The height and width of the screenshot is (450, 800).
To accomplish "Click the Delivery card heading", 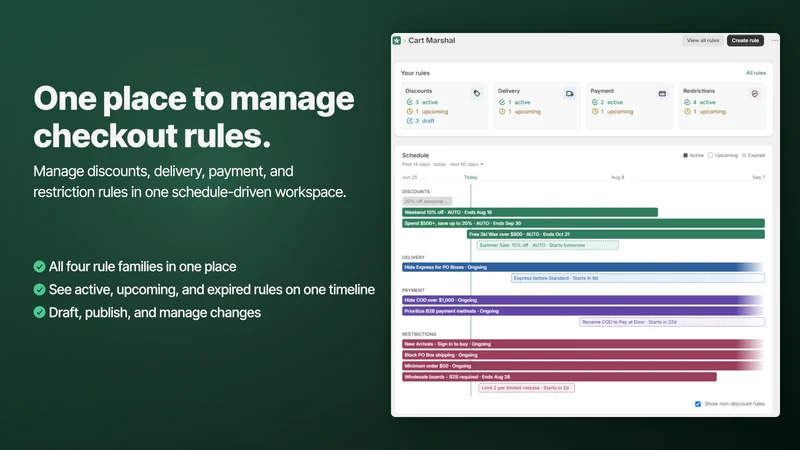I will [509, 91].
